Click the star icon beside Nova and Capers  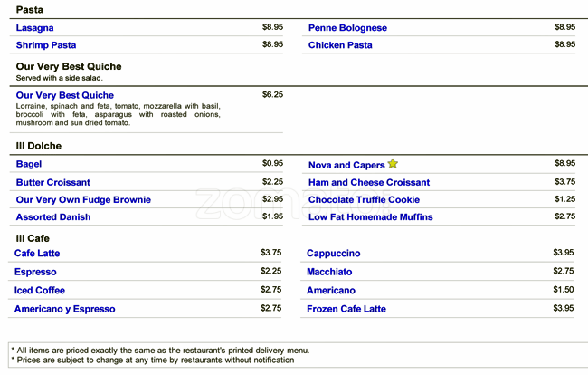tap(393, 164)
